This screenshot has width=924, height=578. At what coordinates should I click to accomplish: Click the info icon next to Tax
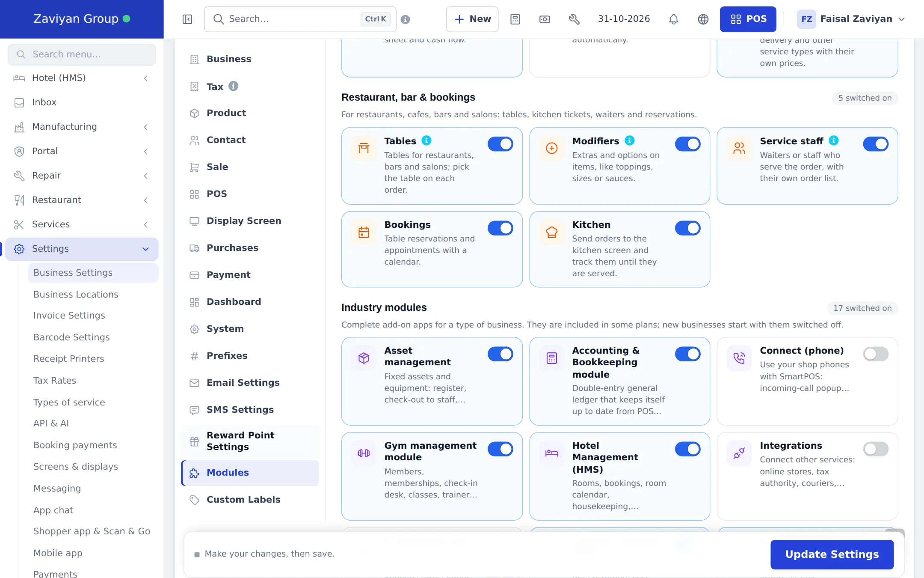pyautogui.click(x=233, y=86)
